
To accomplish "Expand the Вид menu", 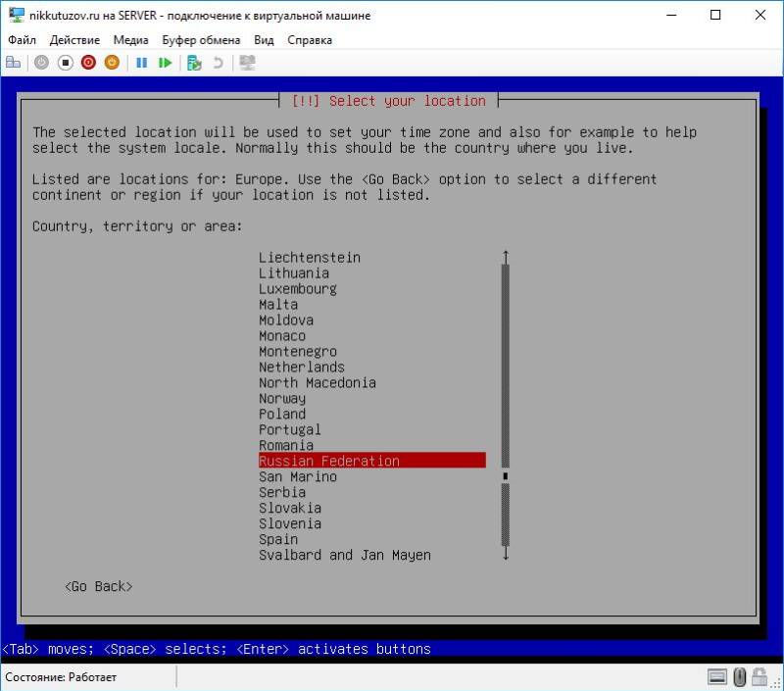I will (x=264, y=40).
